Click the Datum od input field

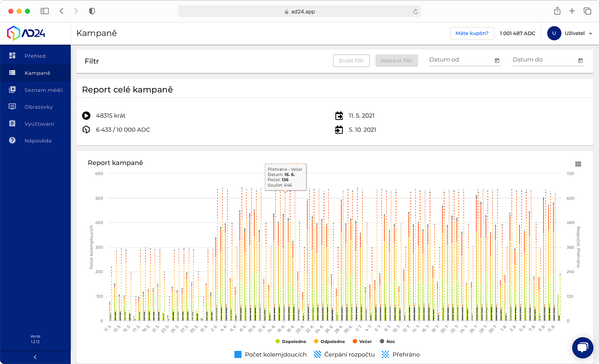click(460, 60)
